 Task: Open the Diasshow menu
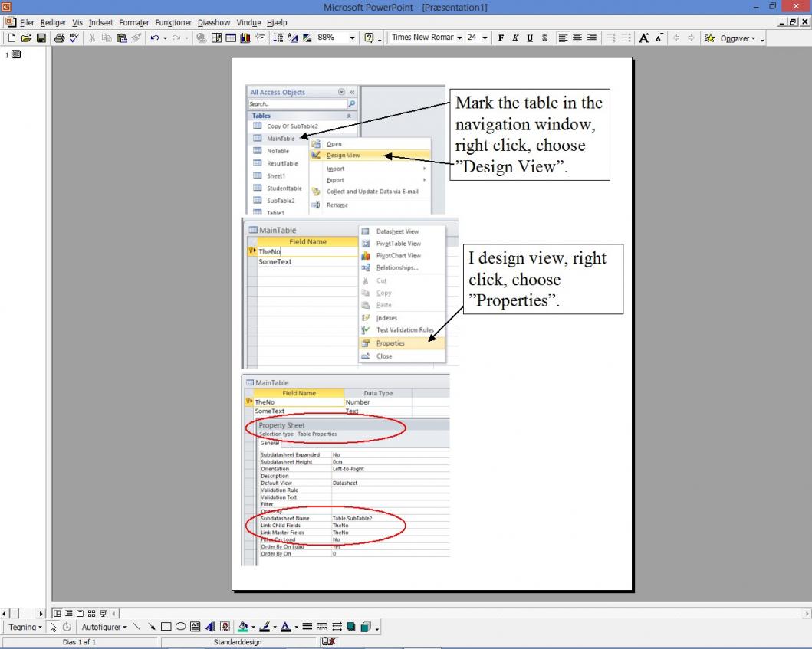pyautogui.click(x=214, y=22)
